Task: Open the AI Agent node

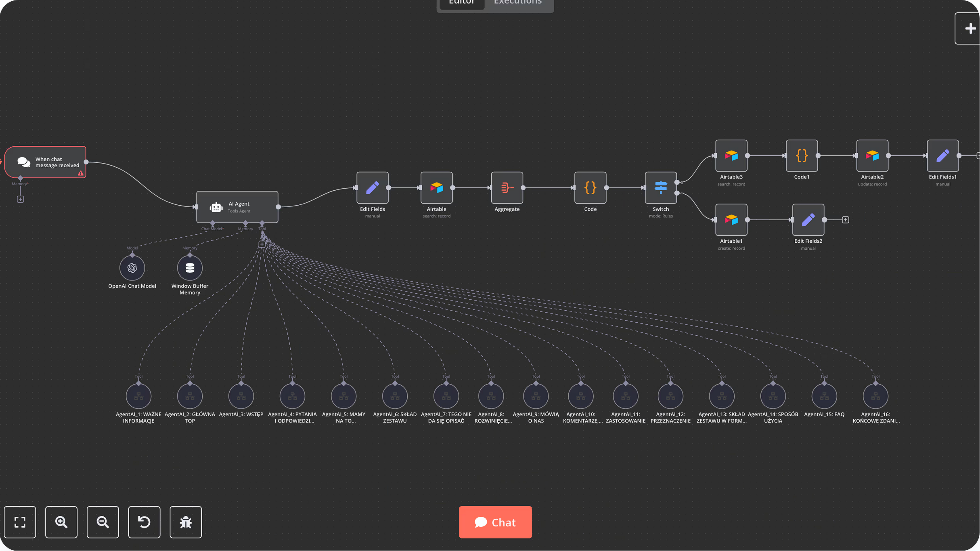Action: tap(237, 207)
